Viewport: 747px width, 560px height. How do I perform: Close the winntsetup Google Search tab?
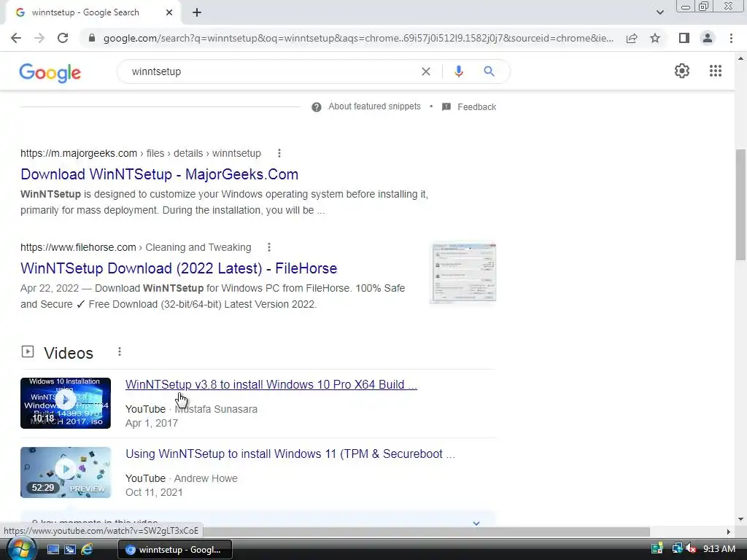169,12
